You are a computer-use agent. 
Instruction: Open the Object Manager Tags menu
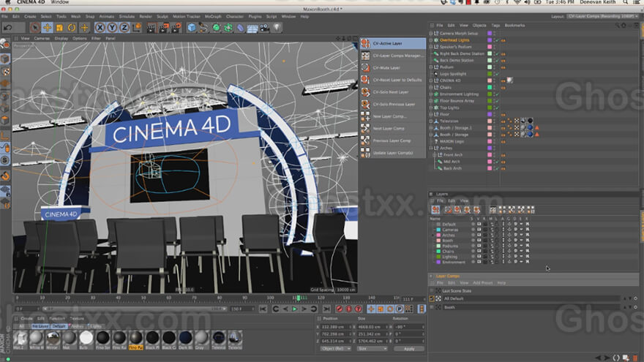(x=495, y=26)
